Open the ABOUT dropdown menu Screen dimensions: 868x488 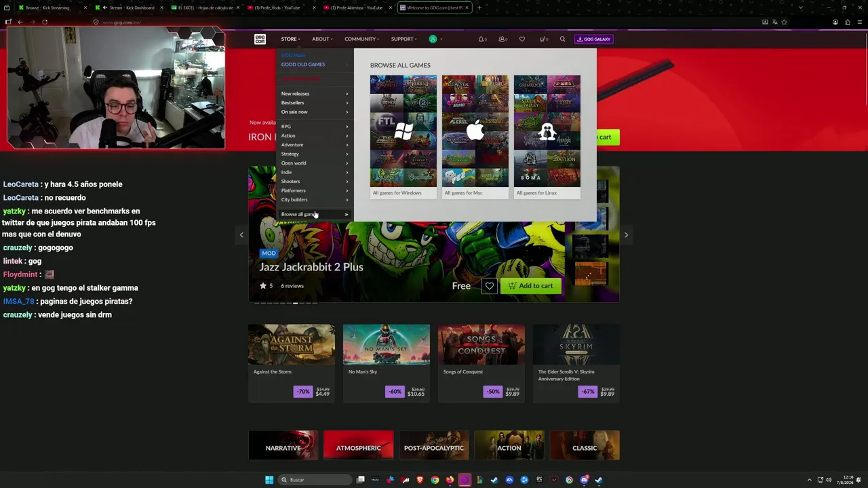pyautogui.click(x=323, y=39)
